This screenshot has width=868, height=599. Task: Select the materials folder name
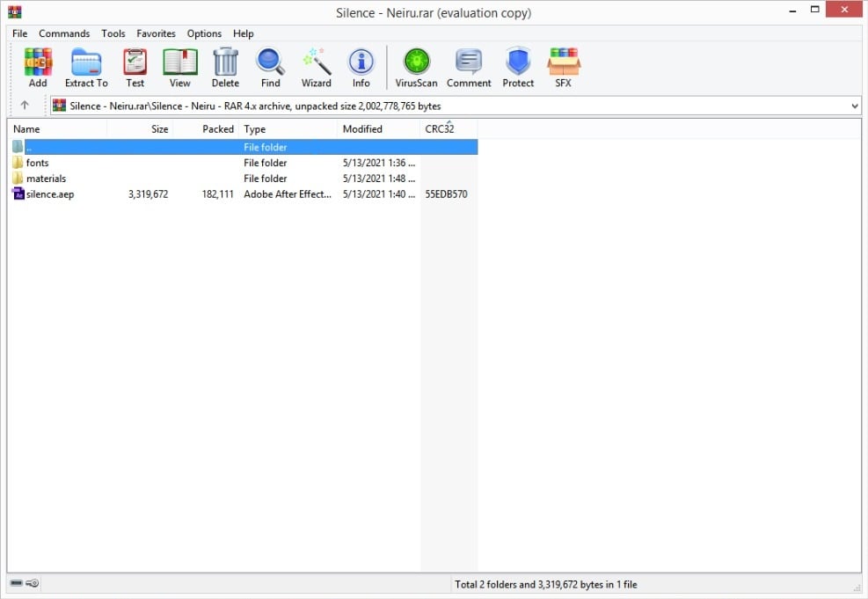coord(46,179)
